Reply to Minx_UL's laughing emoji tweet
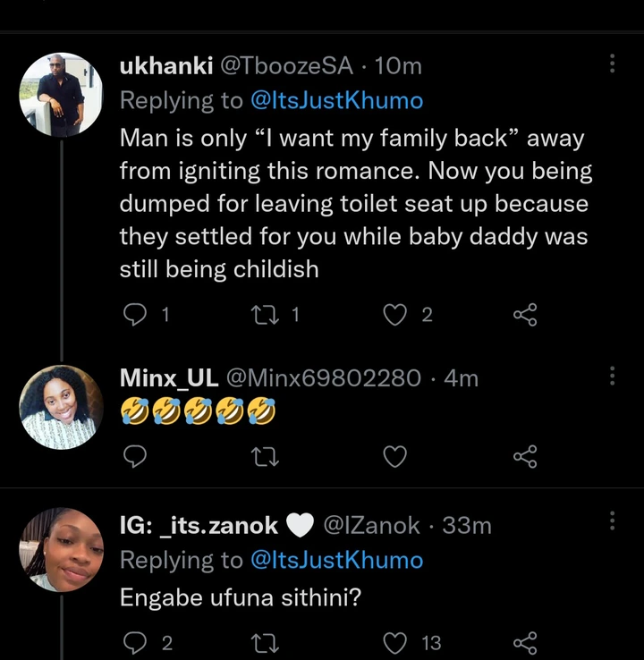The image size is (644, 660). pos(133,457)
